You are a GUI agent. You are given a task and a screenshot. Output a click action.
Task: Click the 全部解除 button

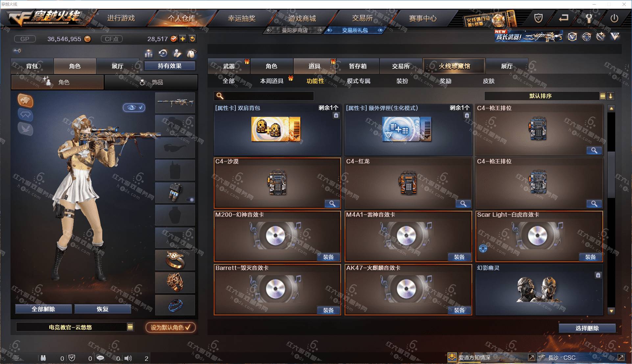[x=43, y=309]
